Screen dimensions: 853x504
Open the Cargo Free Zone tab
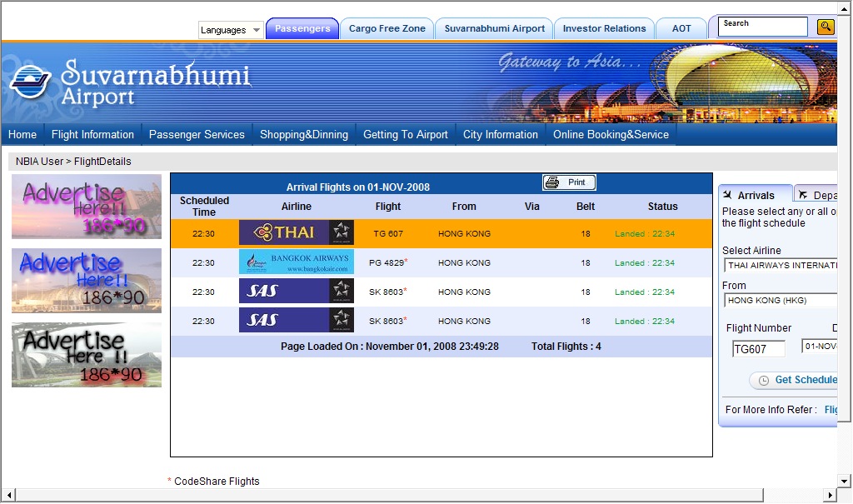point(387,28)
